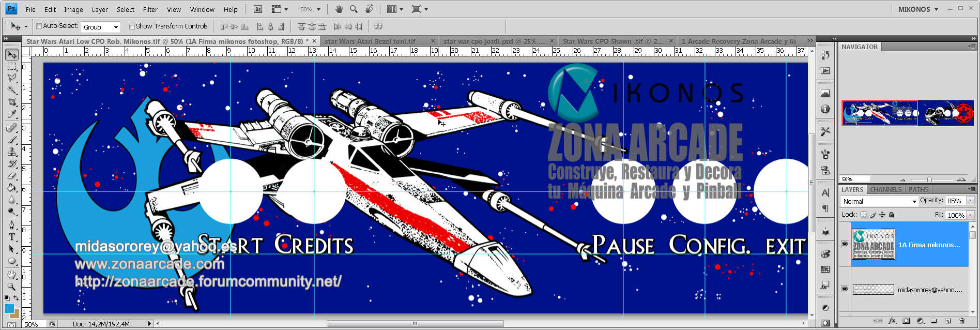Select the History Brush tool
Screen dimensions: 980x330
[12, 163]
